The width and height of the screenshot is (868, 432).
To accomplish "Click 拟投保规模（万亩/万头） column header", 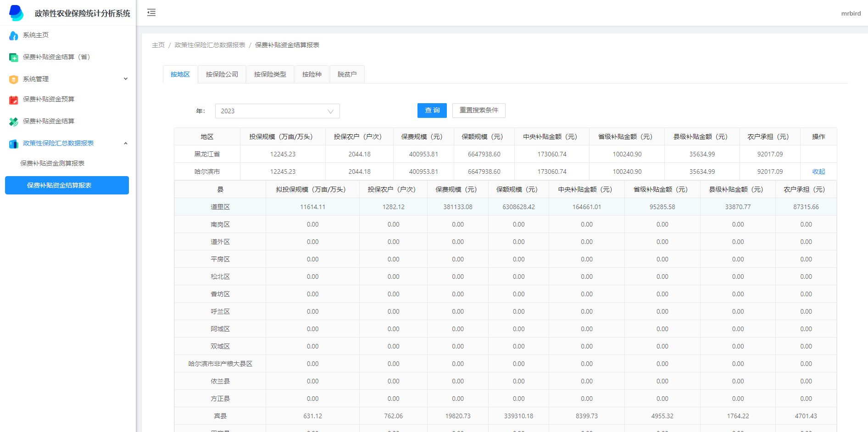I will [313, 189].
